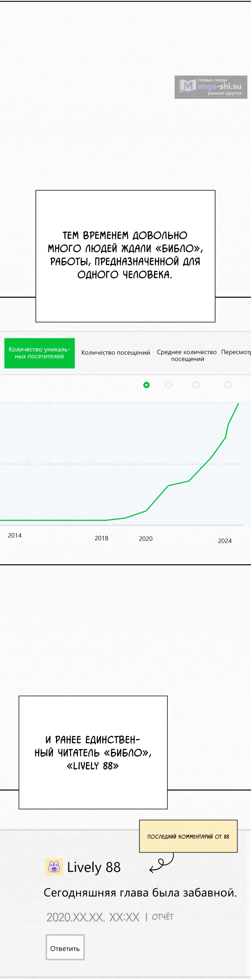Click the 2020 label on the chart axis
251x980 pixels.
pyautogui.click(x=146, y=539)
